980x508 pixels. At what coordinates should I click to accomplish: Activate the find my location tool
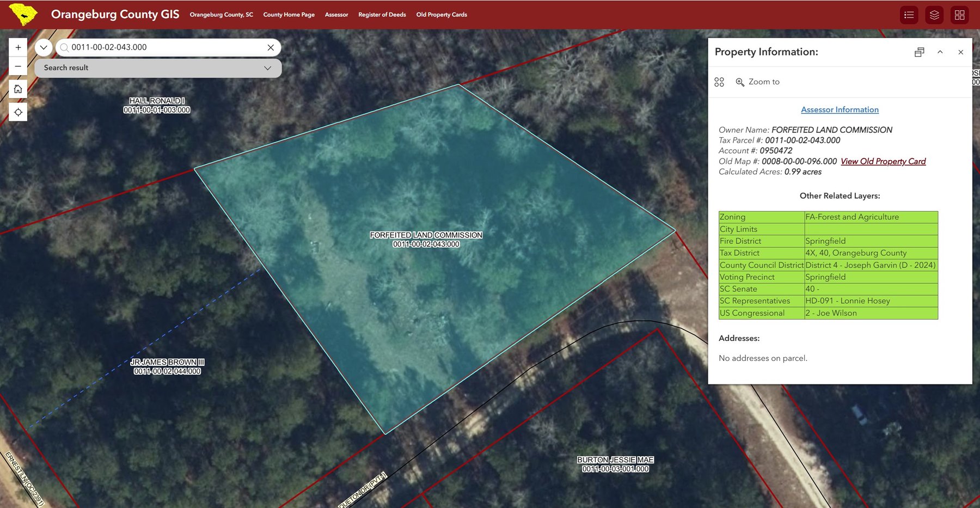click(18, 112)
